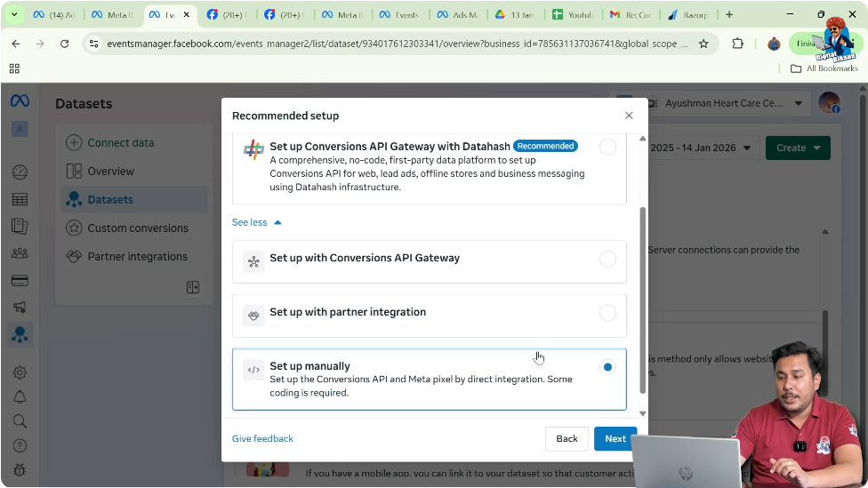Open the date range dropdown
The width and height of the screenshot is (868, 488).
coord(700,148)
